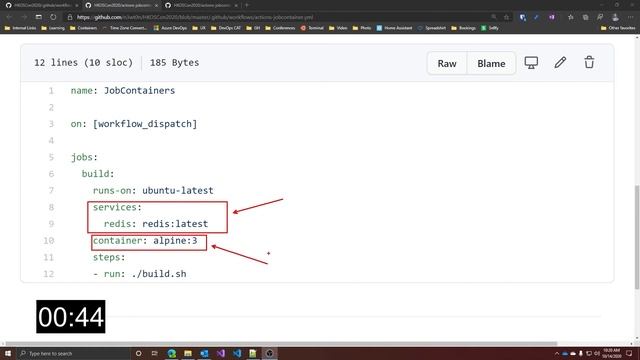Screen dimensions: 640x360
Task: Show hidden system tray icons
Action: coord(557,353)
